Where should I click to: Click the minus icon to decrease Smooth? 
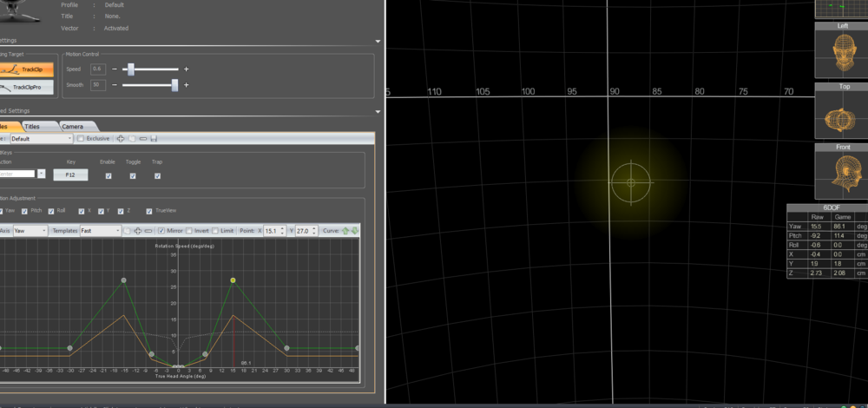115,85
